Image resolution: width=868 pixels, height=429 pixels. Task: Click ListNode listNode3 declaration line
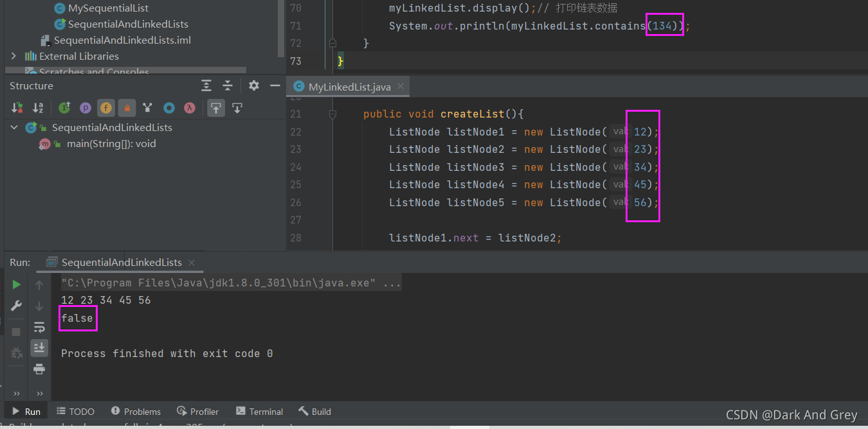[x=524, y=167]
